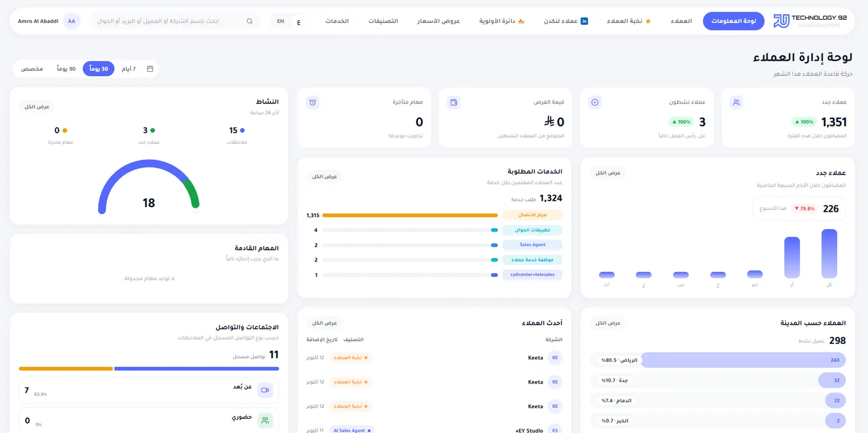The width and height of the screenshot is (868, 433).
Task: Click عرض الكل in the عملاء جدد chart card
Action: click(608, 173)
